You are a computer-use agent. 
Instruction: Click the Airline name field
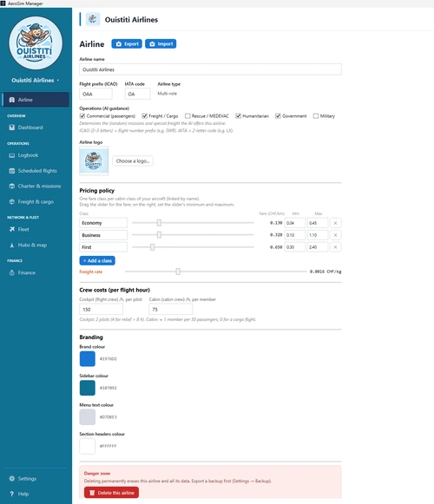(210, 69)
